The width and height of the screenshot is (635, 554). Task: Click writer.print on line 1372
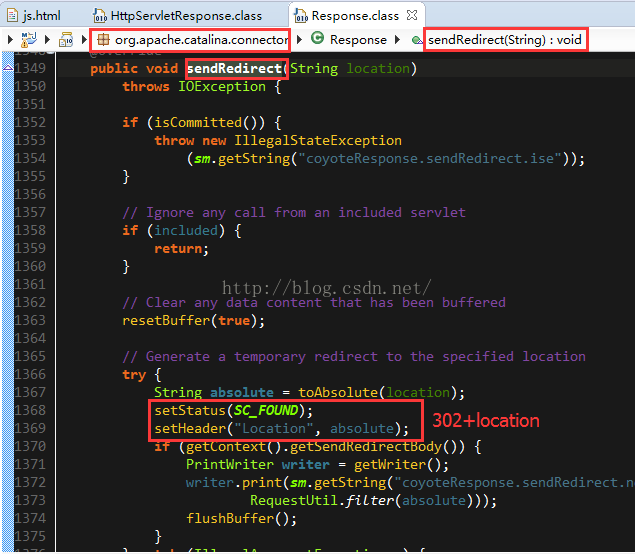234,482
